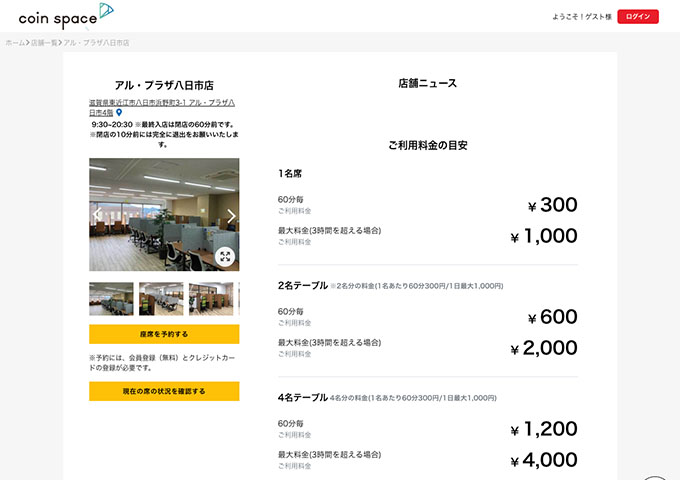Click the アル・プラザ八日市店 breadcrumb
The image size is (680, 480).
coord(96,43)
